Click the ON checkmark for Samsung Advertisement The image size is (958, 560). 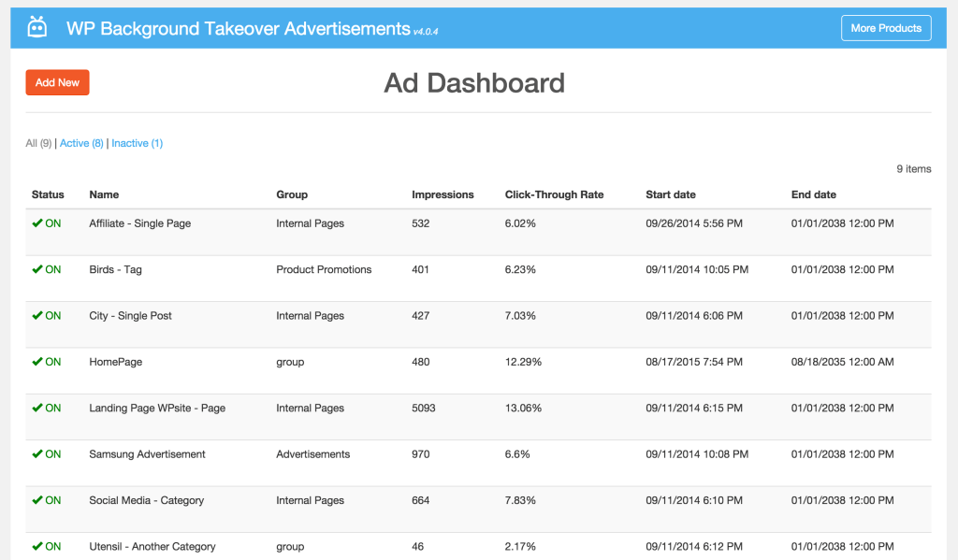point(47,453)
